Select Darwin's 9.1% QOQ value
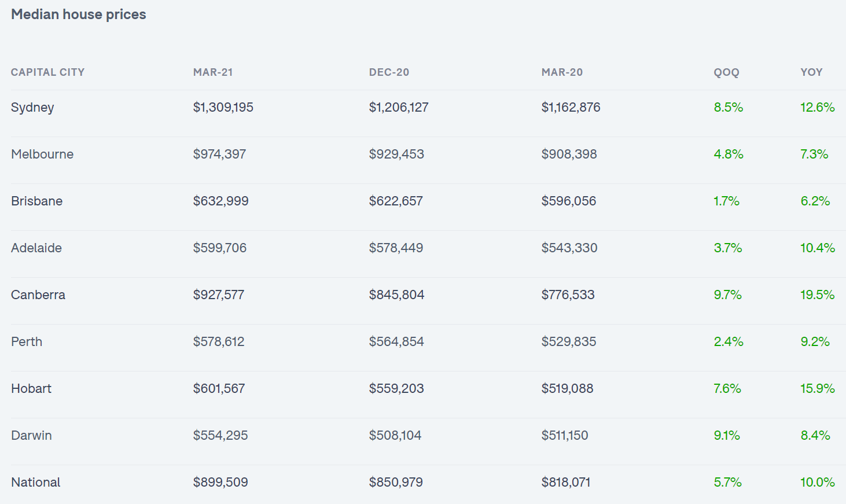Viewport: 846px width, 504px height. pos(727,436)
